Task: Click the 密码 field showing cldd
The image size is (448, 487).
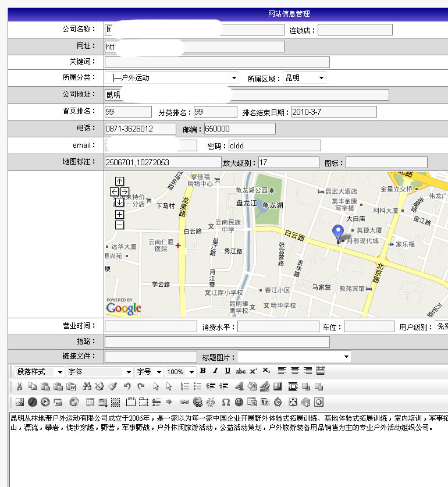Action: tap(275, 145)
